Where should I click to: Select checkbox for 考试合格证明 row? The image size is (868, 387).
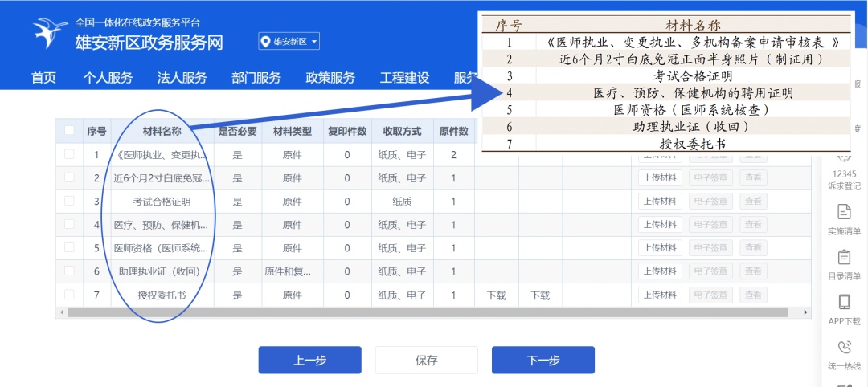pos(69,202)
